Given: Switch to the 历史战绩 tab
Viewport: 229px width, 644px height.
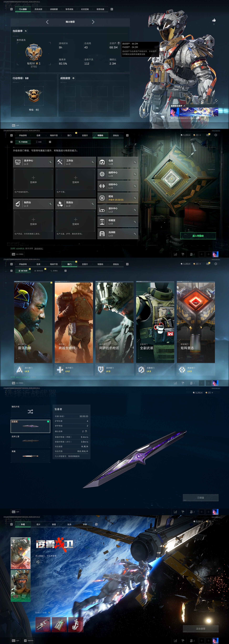Looking at the screenshot, I should (x=38, y=9).
